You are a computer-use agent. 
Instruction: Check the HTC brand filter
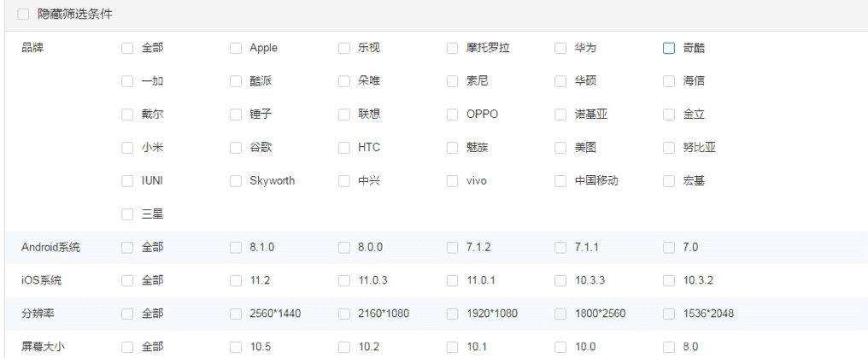click(344, 148)
